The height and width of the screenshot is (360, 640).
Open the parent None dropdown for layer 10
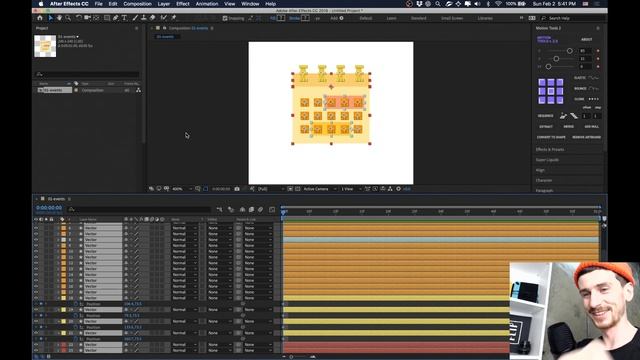coord(258,251)
